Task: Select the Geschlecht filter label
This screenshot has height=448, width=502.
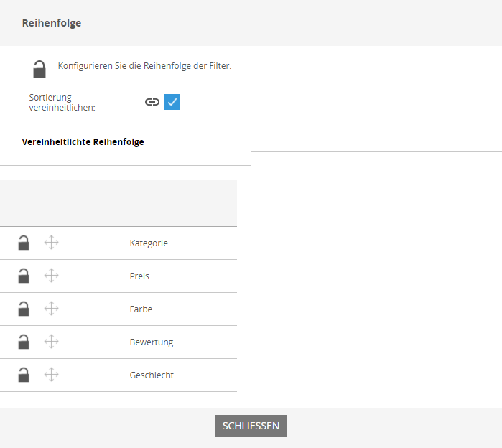Action: point(152,375)
